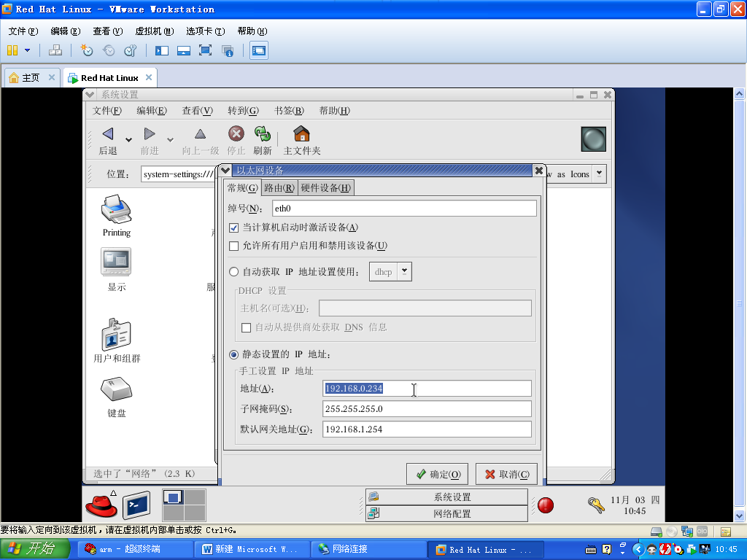The height and width of the screenshot is (560, 747).
Task: Take a VMware snapshot via toolbar icon
Action: point(86,50)
